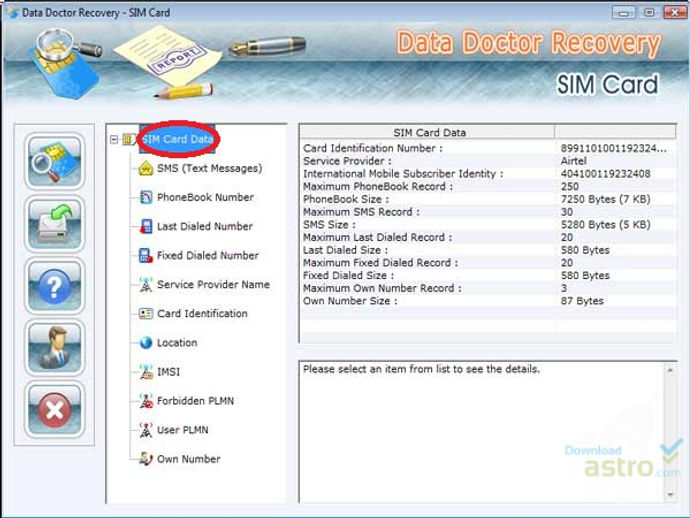Select IMSI tree item

[x=169, y=372]
